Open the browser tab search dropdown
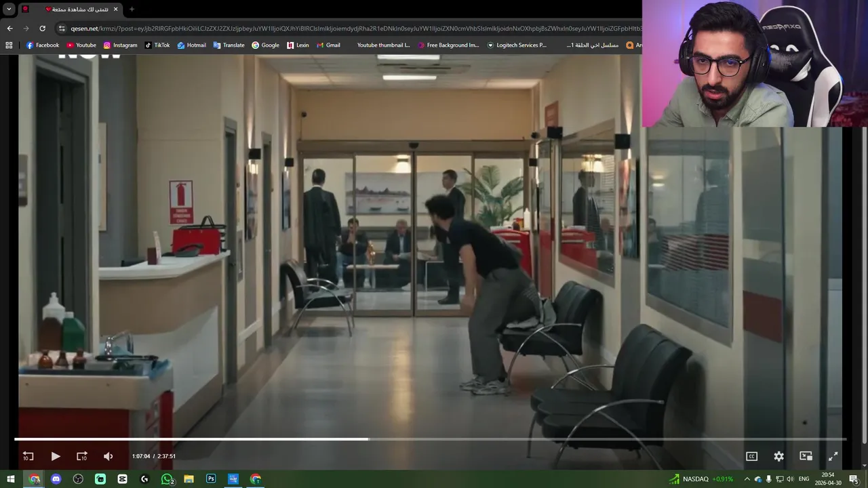Image resolution: width=868 pixels, height=488 pixels. [9, 9]
